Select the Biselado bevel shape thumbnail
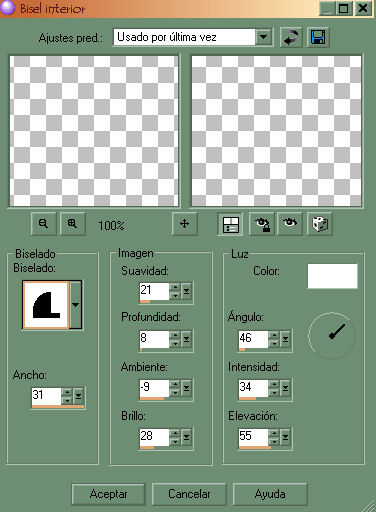 pos(46,305)
